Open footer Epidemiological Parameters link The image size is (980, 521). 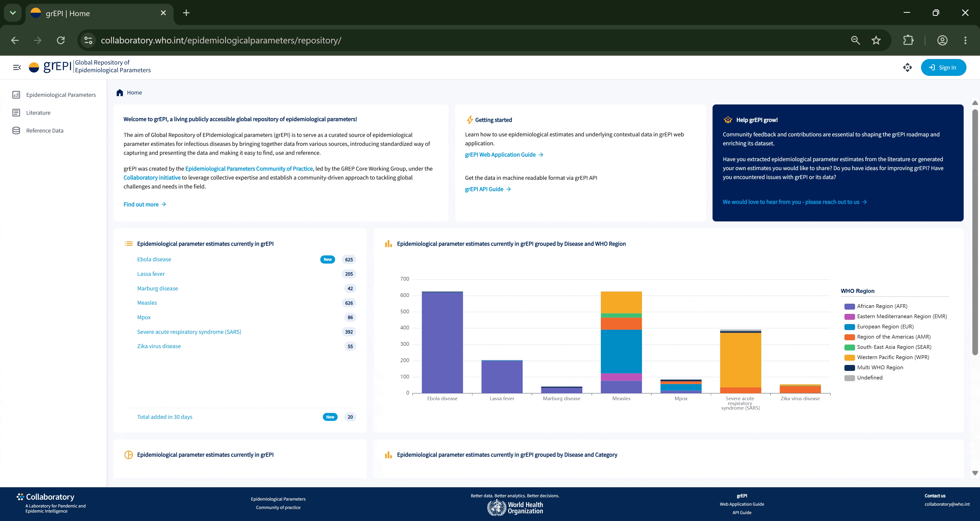tap(278, 499)
